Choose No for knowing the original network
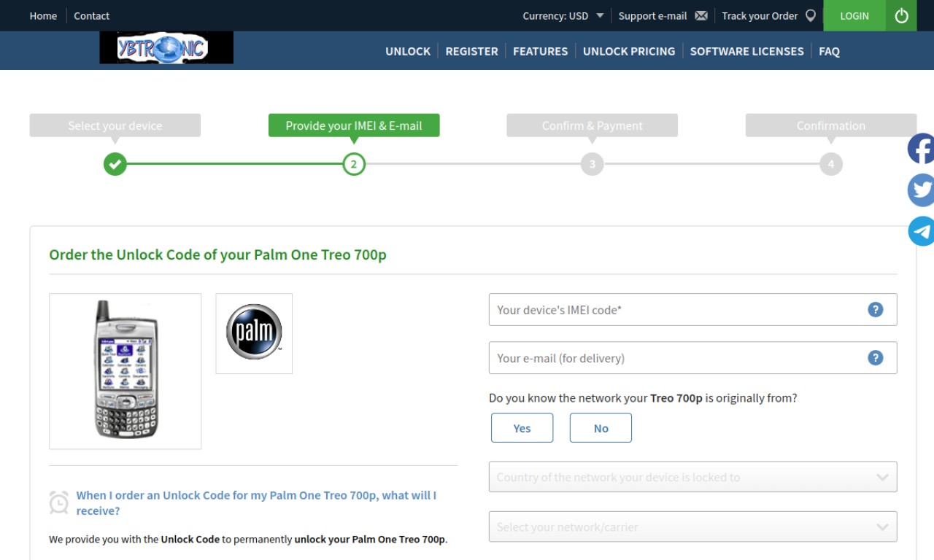 pyautogui.click(x=601, y=428)
